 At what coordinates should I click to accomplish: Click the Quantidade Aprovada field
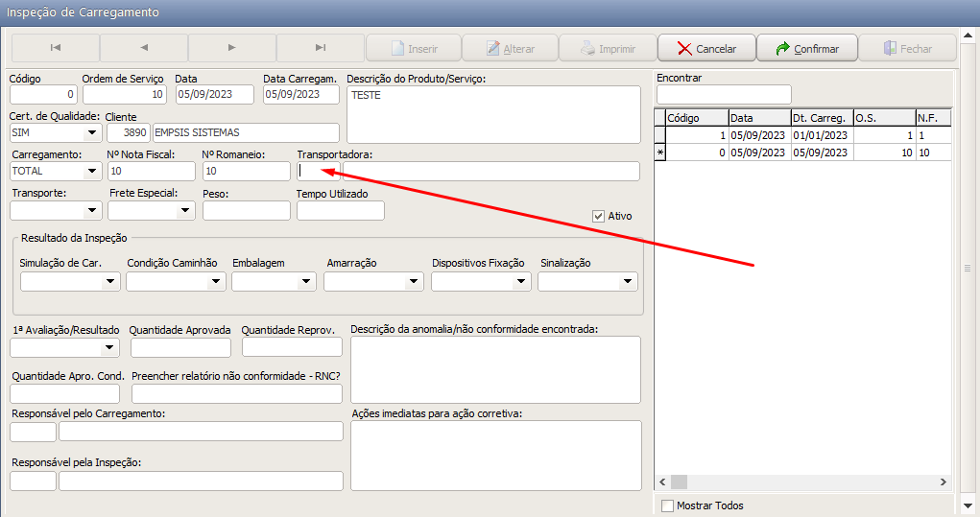(180, 347)
